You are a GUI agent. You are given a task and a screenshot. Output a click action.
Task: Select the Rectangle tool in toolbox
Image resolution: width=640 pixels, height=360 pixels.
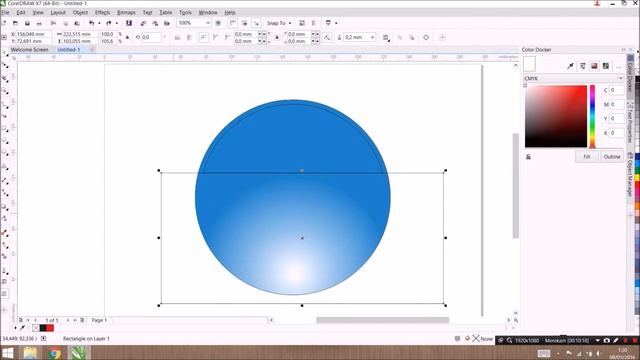click(5, 129)
